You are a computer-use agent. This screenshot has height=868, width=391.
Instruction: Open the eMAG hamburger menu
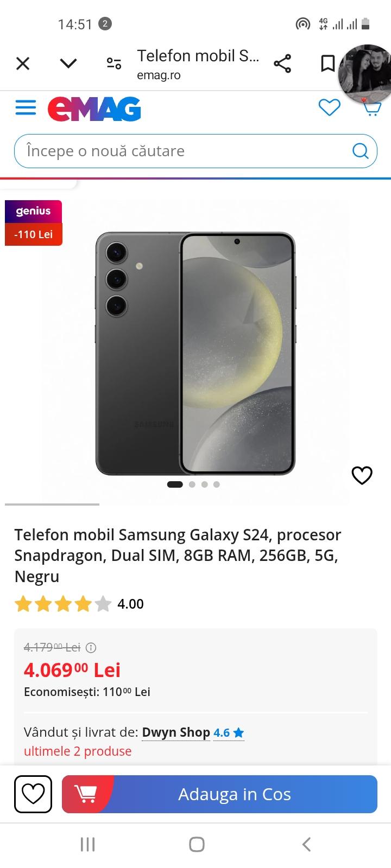pyautogui.click(x=26, y=107)
